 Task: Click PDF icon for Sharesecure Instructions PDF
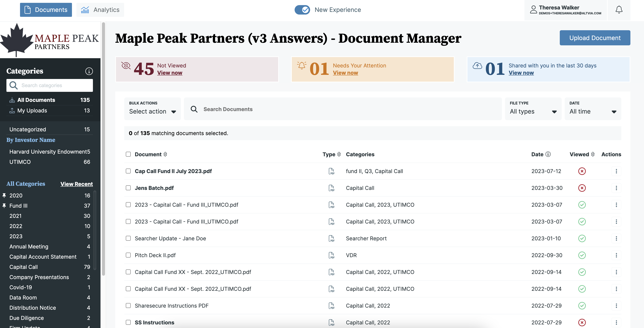331,306
